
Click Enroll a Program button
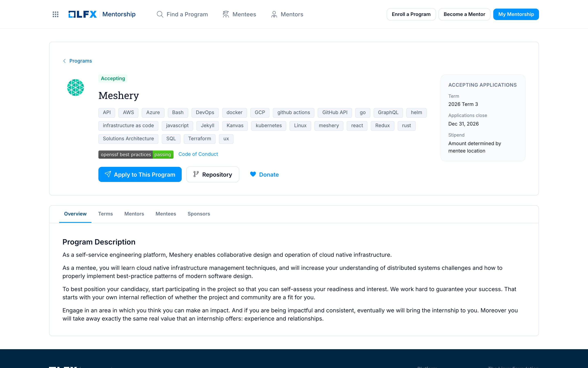(x=411, y=14)
